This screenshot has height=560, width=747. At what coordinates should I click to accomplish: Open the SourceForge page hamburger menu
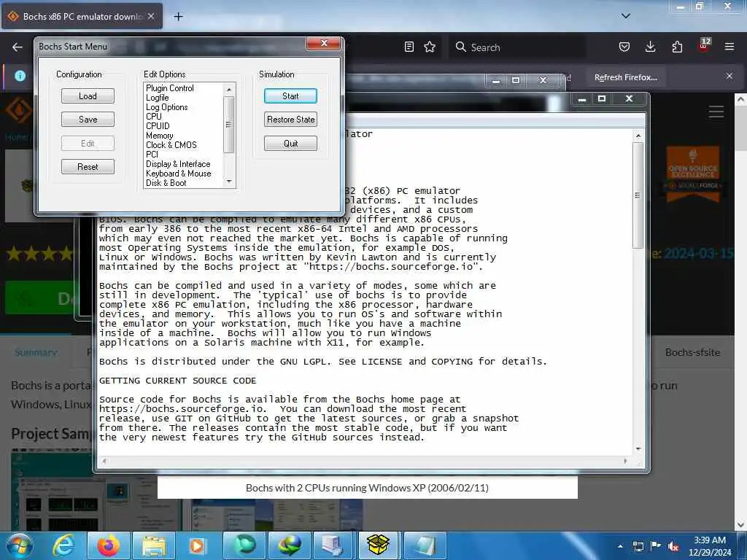click(x=716, y=112)
